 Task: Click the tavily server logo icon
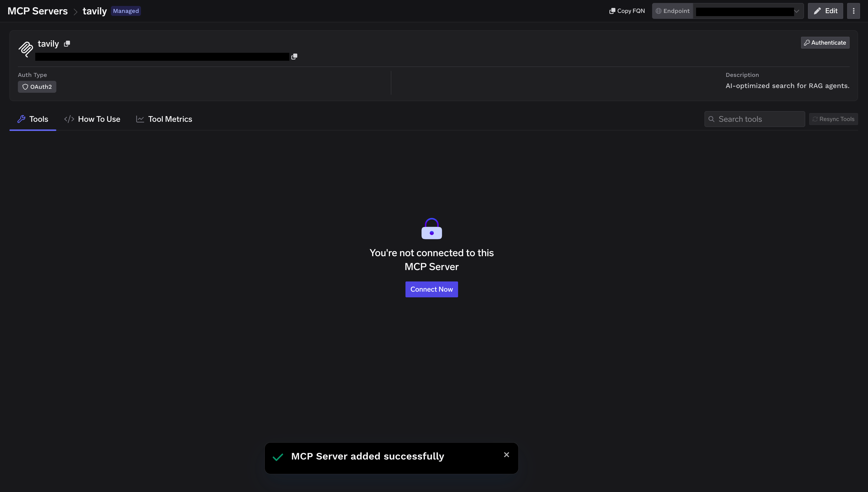tap(26, 49)
